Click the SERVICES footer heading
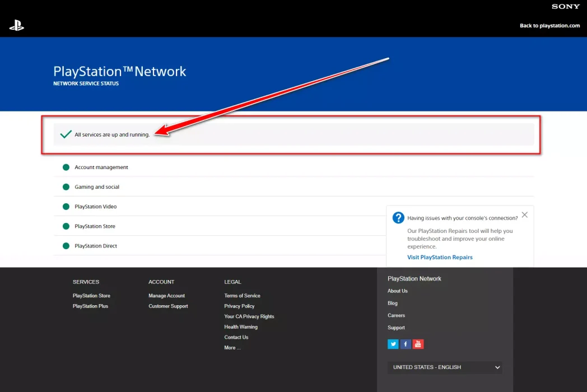Image resolution: width=587 pixels, height=392 pixels. coord(86,282)
